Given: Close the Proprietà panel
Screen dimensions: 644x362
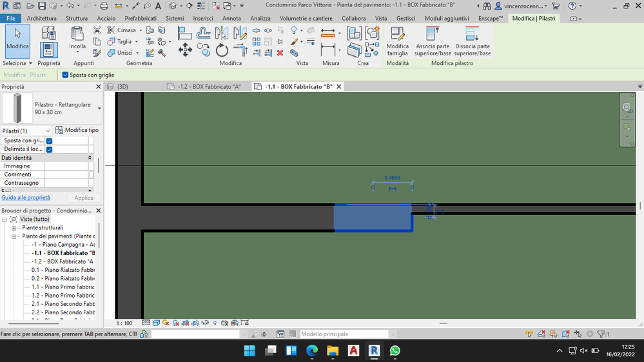Looking at the screenshot, I should 98,86.
